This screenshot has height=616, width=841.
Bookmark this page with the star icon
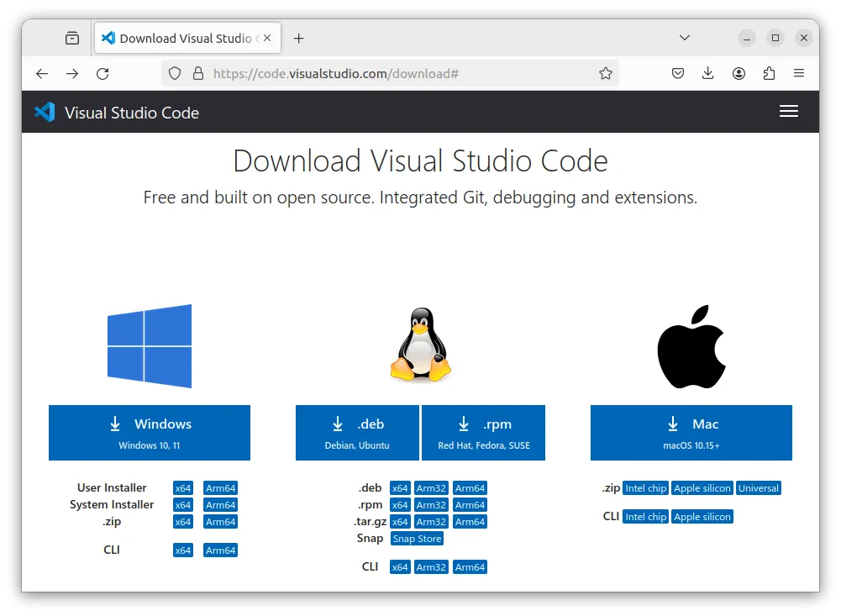tap(606, 74)
